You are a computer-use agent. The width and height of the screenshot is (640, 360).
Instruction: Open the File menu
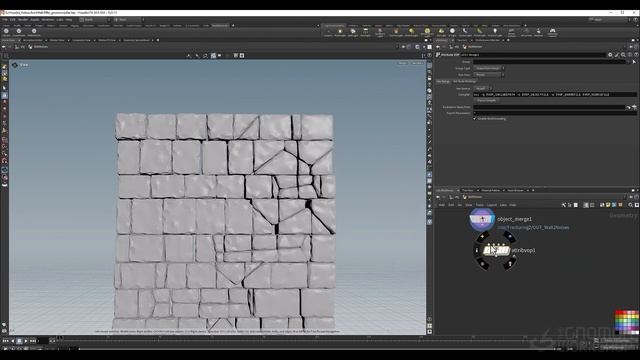click(x=5, y=19)
